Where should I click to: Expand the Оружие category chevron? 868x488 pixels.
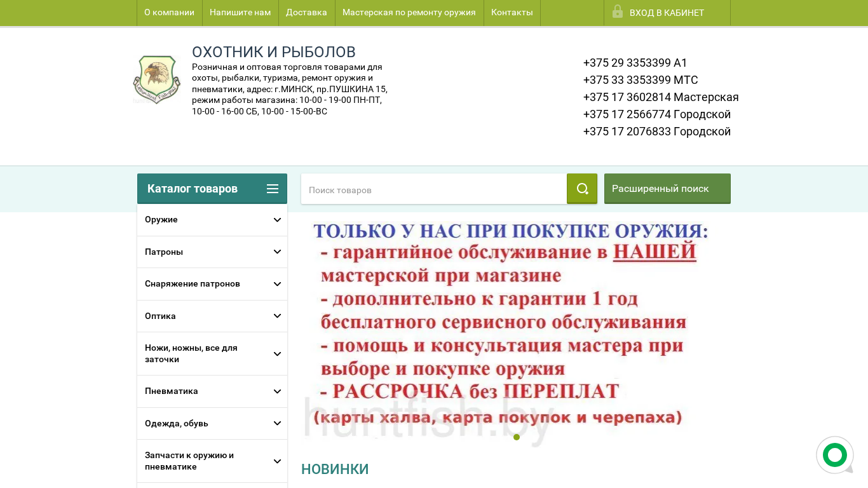pyautogui.click(x=277, y=220)
